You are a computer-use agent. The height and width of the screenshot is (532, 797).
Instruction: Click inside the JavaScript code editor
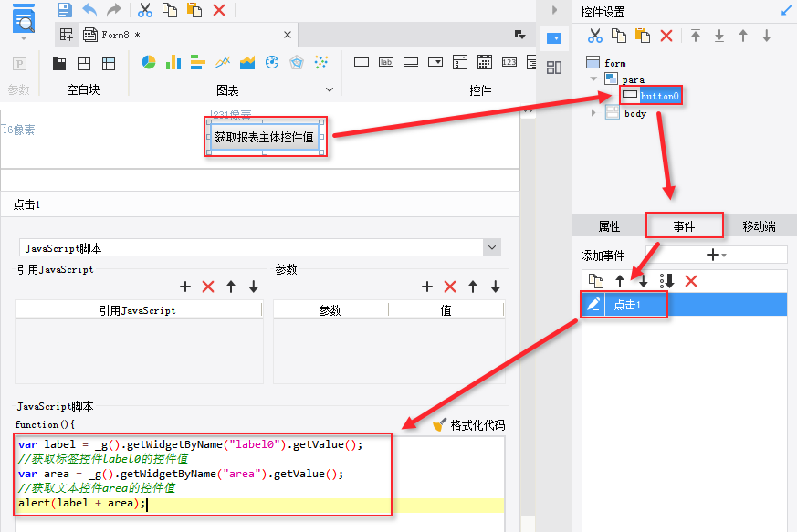259,483
